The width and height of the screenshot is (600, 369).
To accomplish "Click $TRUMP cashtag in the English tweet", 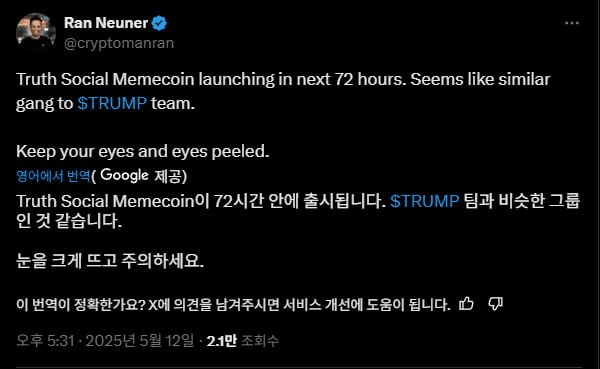I will pyautogui.click(x=112, y=103).
